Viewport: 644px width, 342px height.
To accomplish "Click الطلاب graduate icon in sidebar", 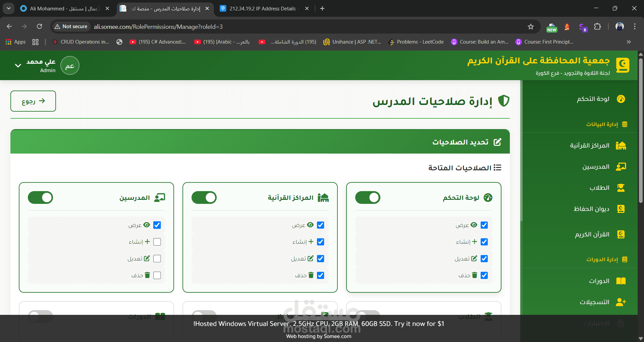I will pos(621,188).
